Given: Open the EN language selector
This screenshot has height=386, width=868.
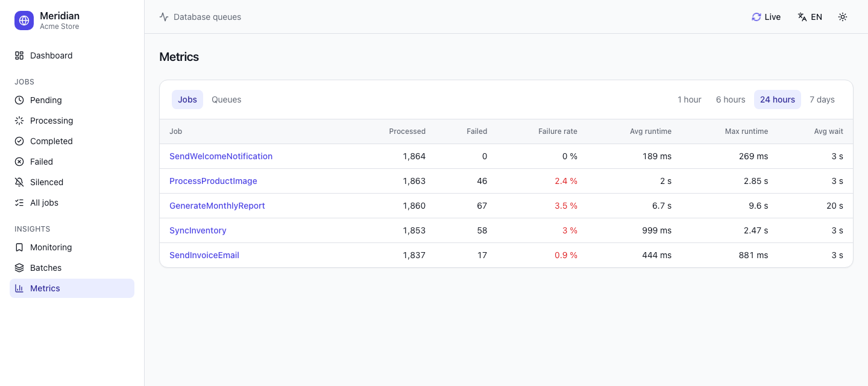Looking at the screenshot, I should (x=810, y=17).
